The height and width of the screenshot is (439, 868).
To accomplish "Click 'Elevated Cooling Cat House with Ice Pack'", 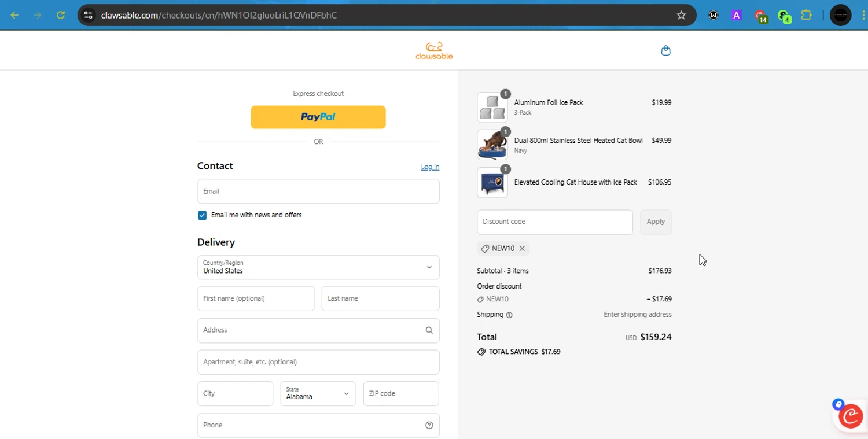I will point(575,182).
